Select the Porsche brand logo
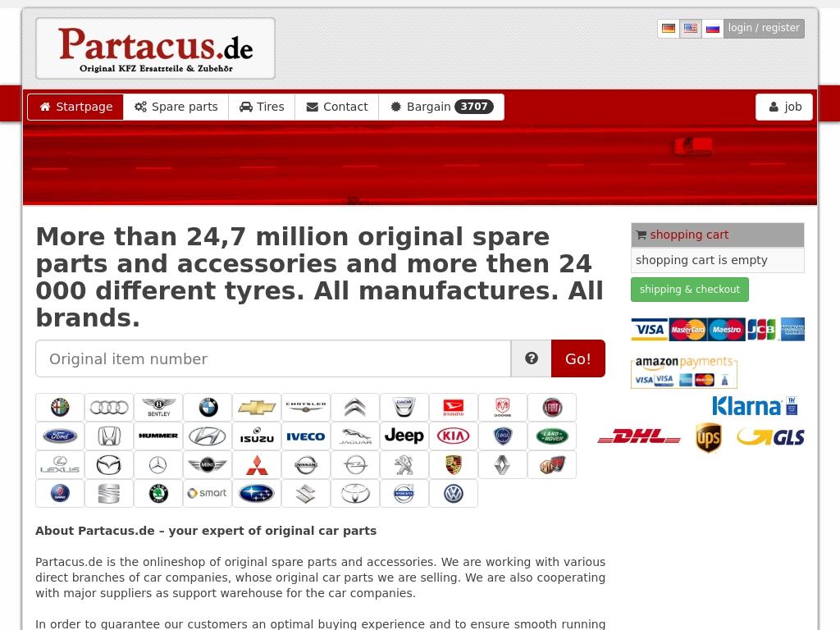840x630 pixels. [x=453, y=465]
